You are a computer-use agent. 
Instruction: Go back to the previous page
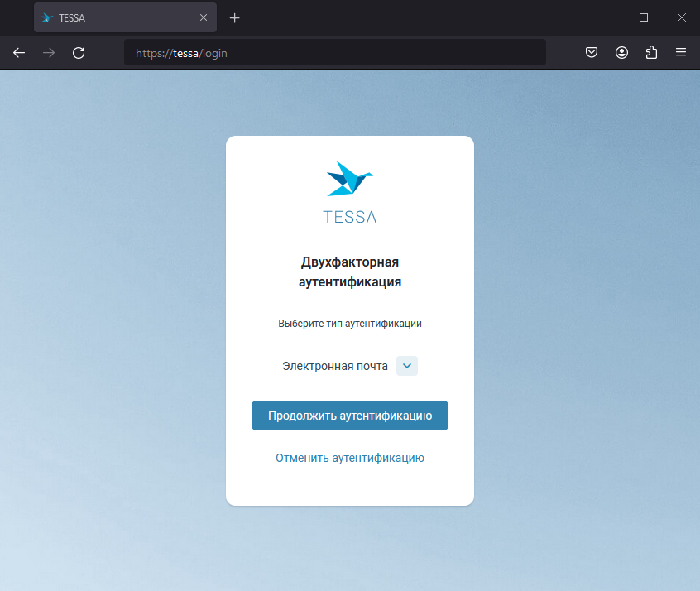[x=19, y=53]
